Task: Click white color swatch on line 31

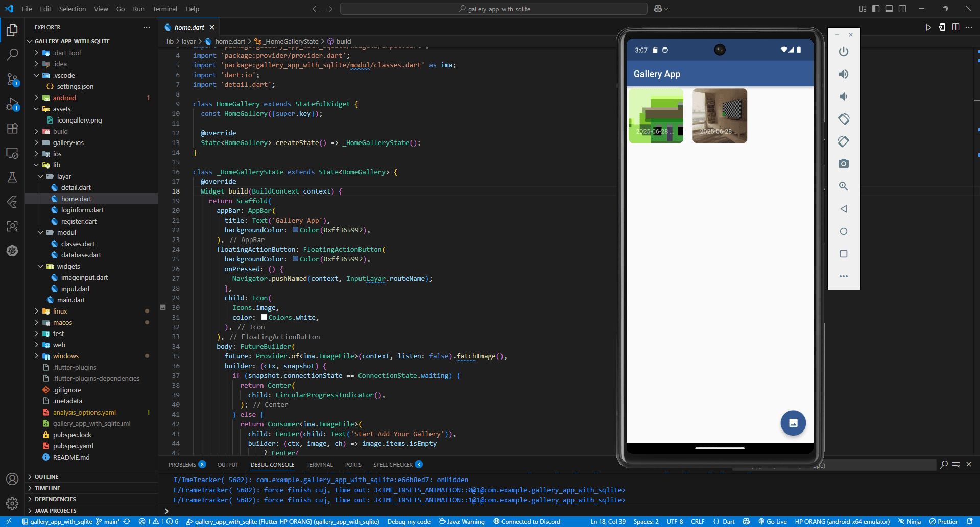Action: pyautogui.click(x=264, y=317)
